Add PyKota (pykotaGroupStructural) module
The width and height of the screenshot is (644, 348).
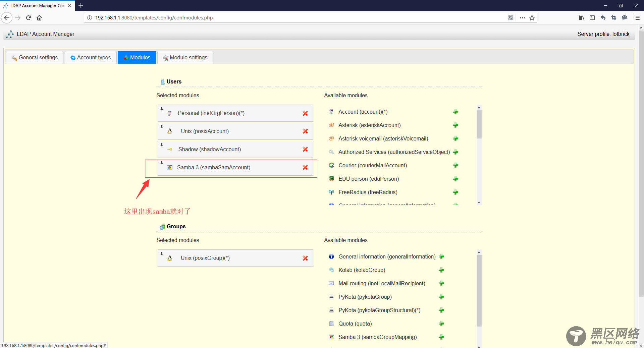pos(441,310)
